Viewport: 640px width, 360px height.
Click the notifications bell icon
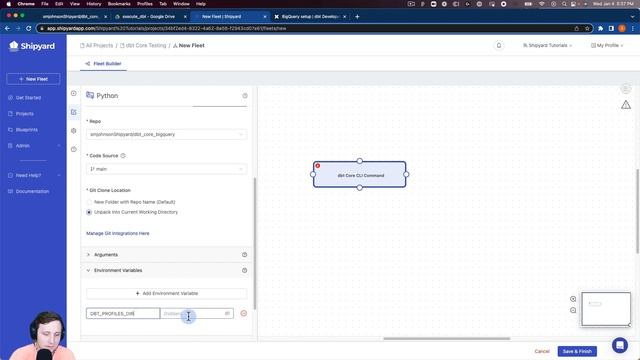click(499, 45)
